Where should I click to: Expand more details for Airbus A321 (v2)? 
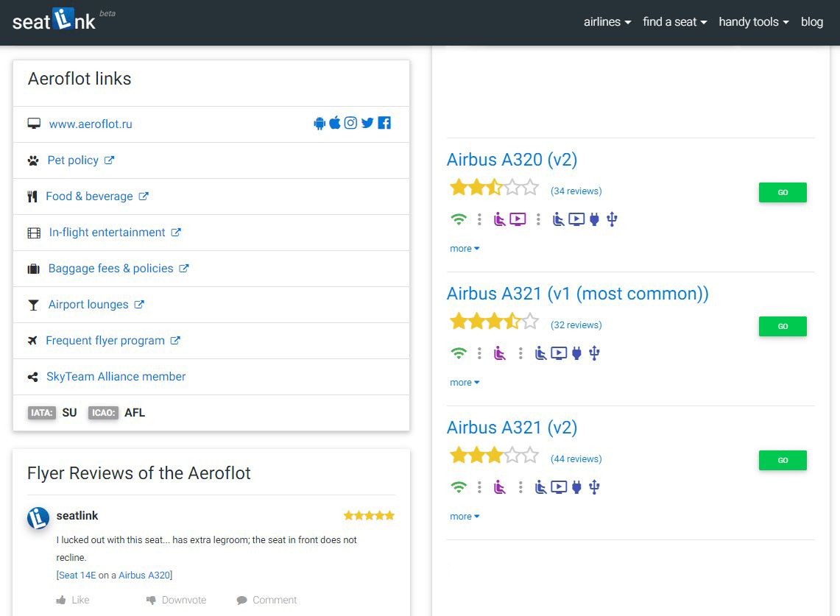click(x=465, y=517)
